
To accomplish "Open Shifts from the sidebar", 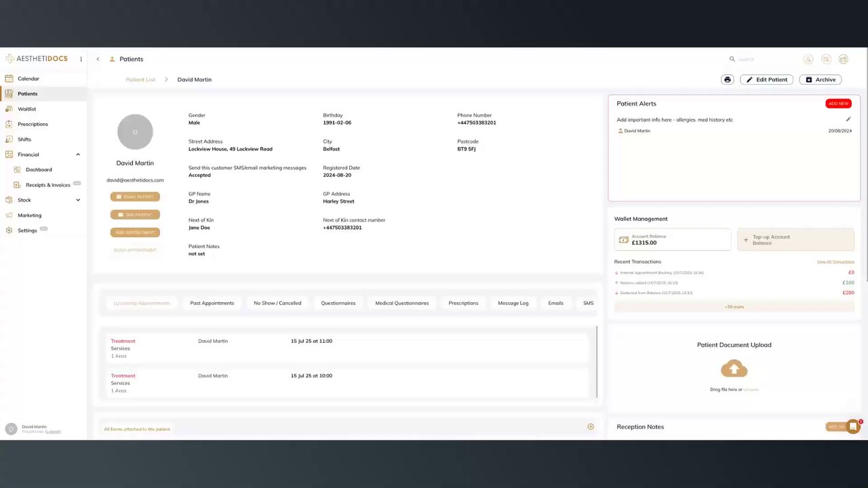I will pyautogui.click(x=24, y=140).
